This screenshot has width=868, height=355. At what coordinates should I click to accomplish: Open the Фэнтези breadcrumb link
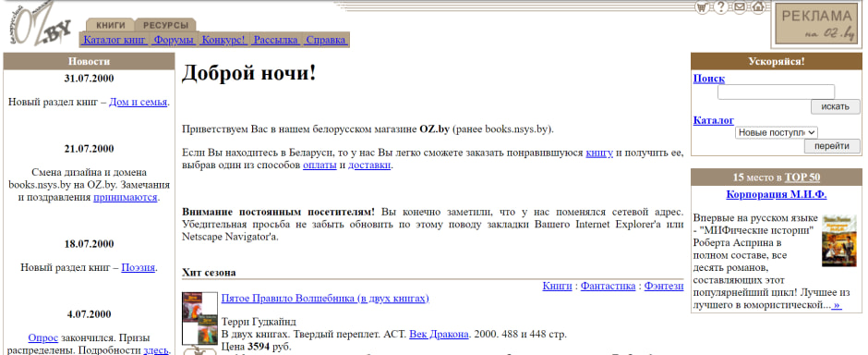tap(664, 286)
